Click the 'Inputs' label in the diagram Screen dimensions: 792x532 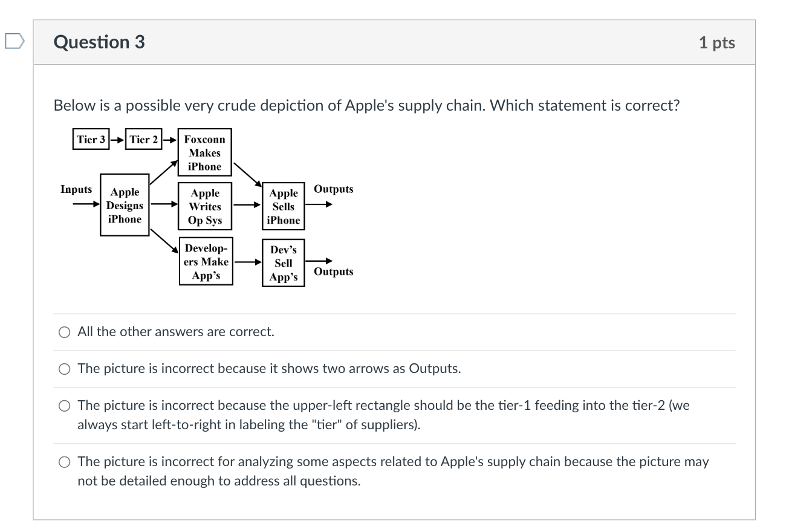click(76, 189)
